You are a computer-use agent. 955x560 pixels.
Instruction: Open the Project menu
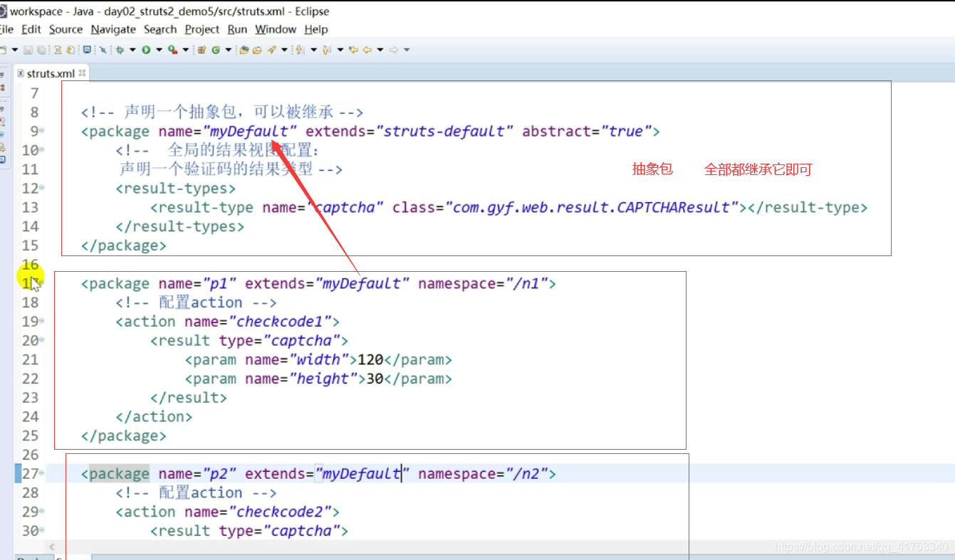pos(202,29)
